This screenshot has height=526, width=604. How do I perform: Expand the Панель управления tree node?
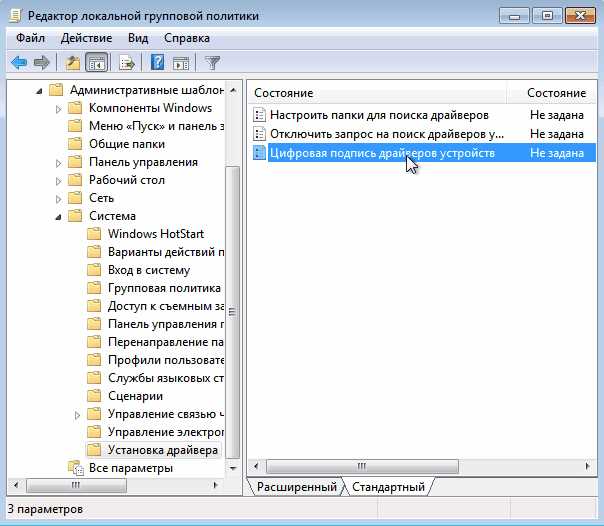[x=58, y=163]
